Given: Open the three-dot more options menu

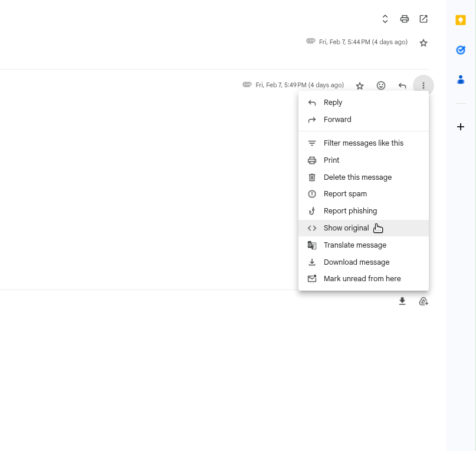Looking at the screenshot, I should pos(423,85).
